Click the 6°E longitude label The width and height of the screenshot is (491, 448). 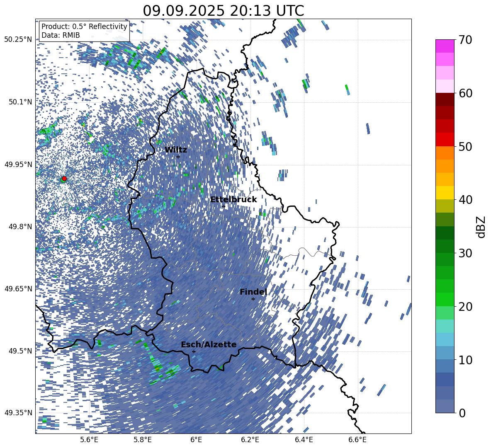(x=196, y=440)
